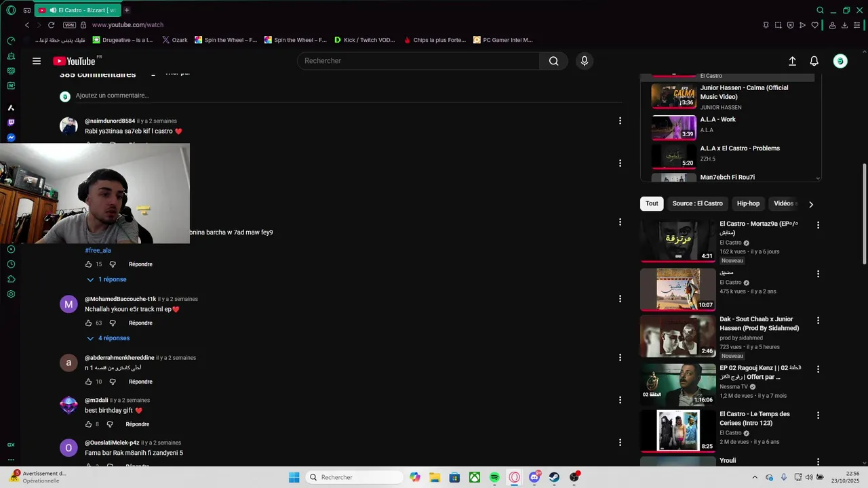Open the YouTube account avatar menu
This screenshot has height=488, width=868.
tap(840, 61)
